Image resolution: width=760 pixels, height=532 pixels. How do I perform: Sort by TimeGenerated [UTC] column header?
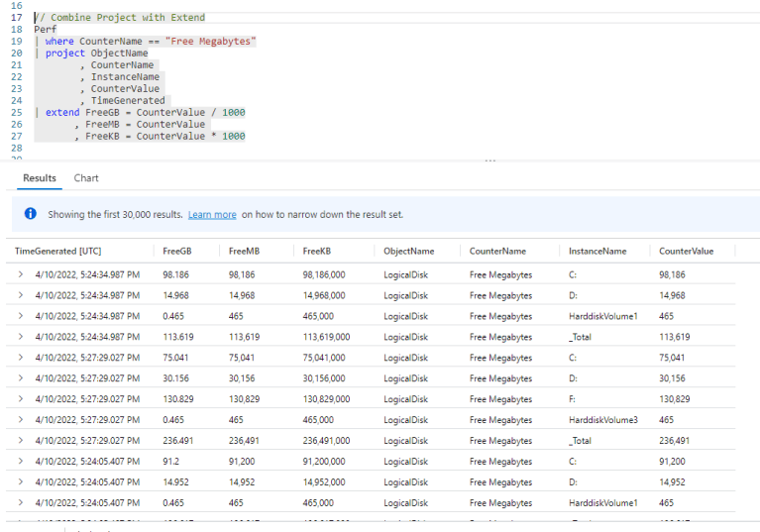pyautogui.click(x=57, y=251)
